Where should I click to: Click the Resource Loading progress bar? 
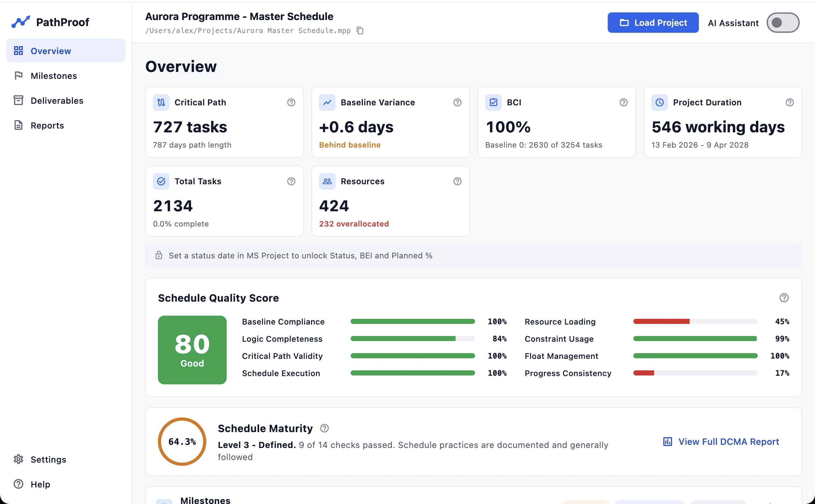tap(695, 321)
